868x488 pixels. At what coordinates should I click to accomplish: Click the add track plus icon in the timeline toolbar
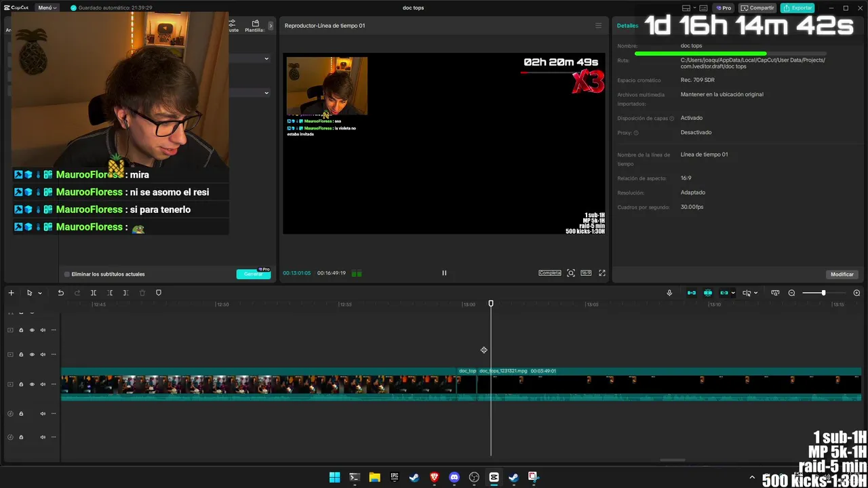coord(11,293)
